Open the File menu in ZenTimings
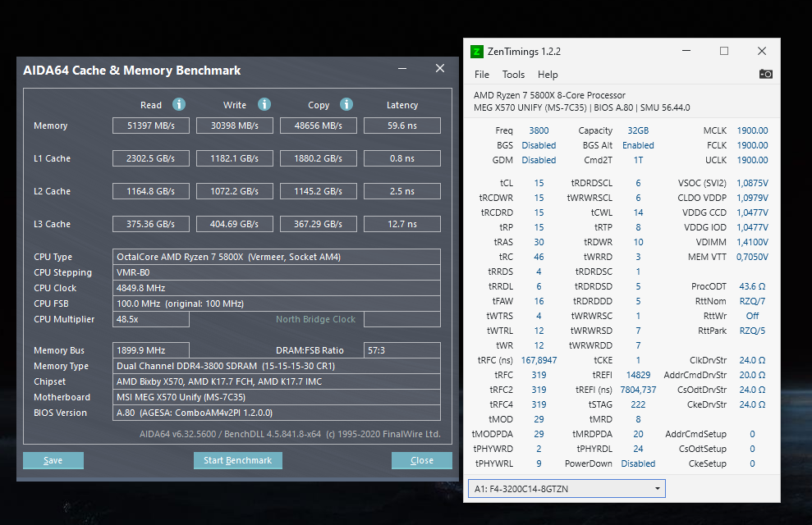812x525 pixels. [482, 75]
